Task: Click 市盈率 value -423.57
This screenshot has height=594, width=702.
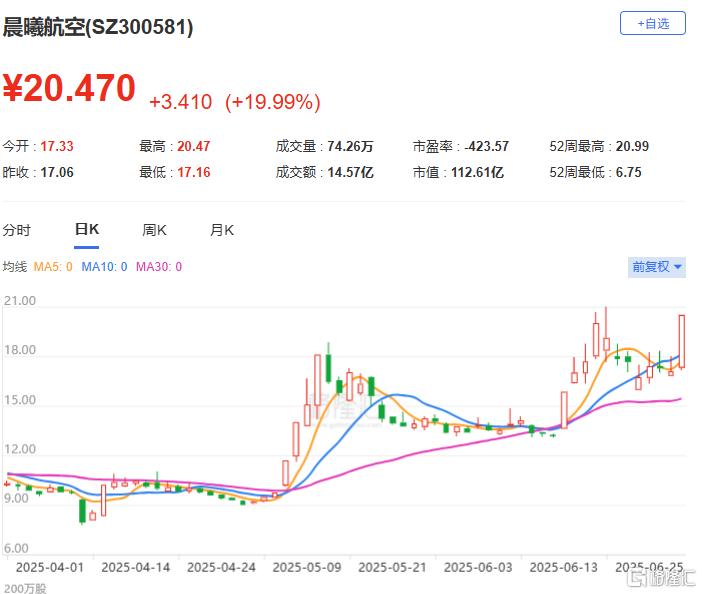Action: pyautogui.click(x=487, y=146)
